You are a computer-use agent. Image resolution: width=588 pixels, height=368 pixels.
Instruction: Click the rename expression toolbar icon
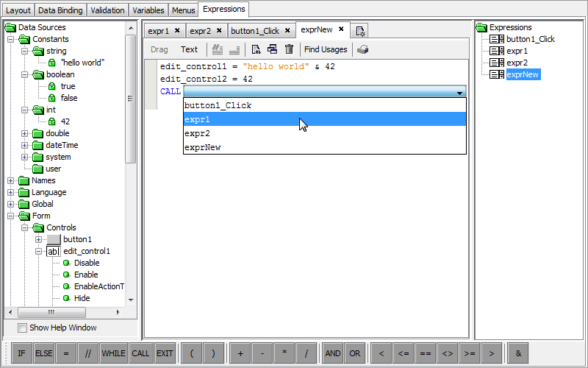click(256, 49)
